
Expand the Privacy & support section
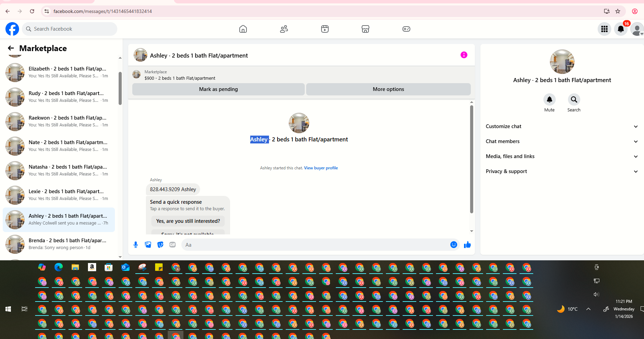coord(562,171)
